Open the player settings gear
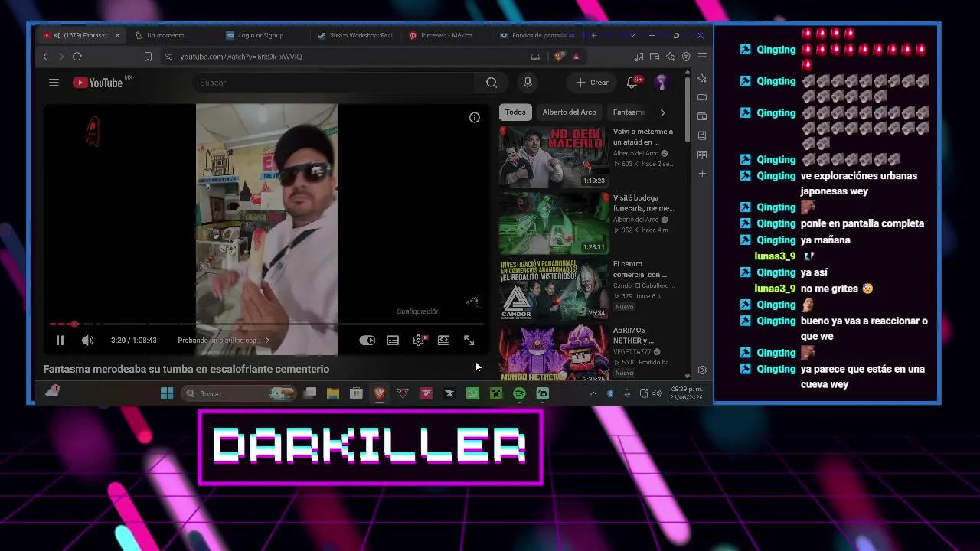Viewport: 980px width, 551px height. click(x=418, y=341)
